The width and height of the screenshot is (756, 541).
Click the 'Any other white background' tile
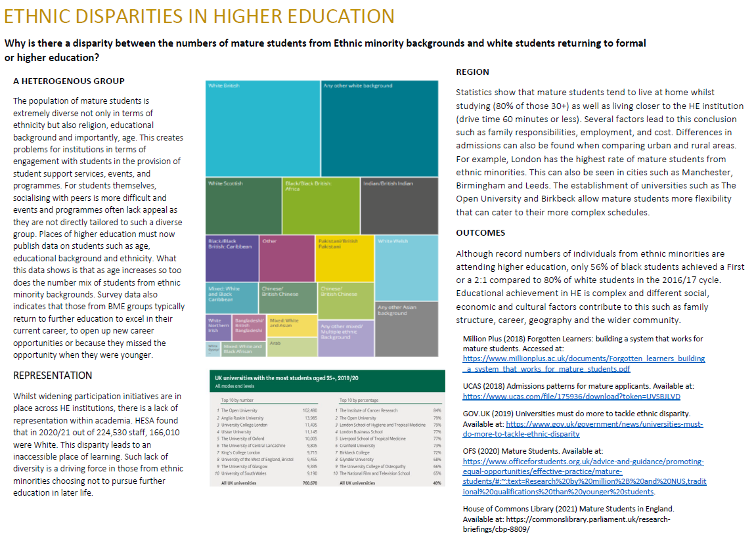tap(379, 128)
